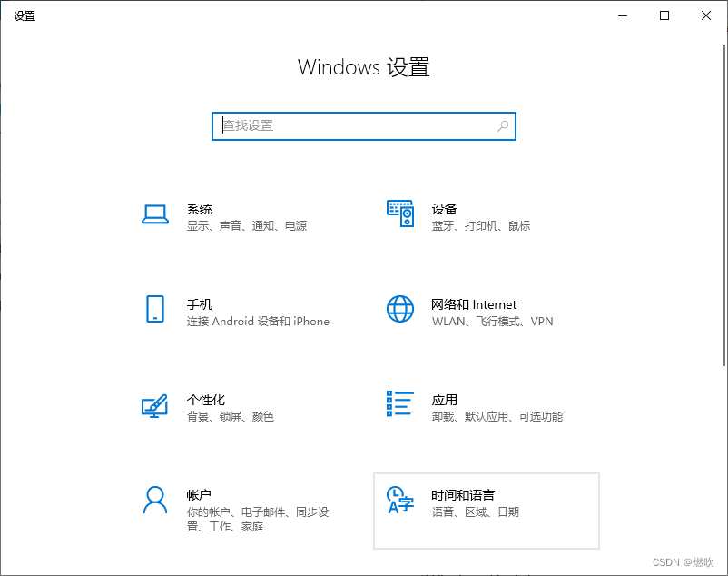Screen dimensions: 728x576
Task: Click 你的帐户、电子邮件 description text
Action: 258,519
